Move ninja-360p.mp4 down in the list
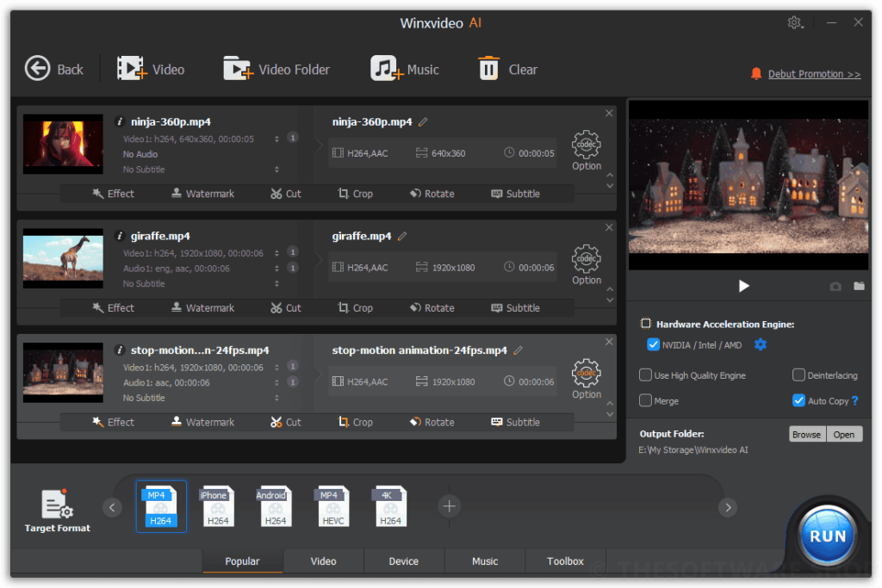Viewport: 882px width, 588px height. tap(610, 186)
